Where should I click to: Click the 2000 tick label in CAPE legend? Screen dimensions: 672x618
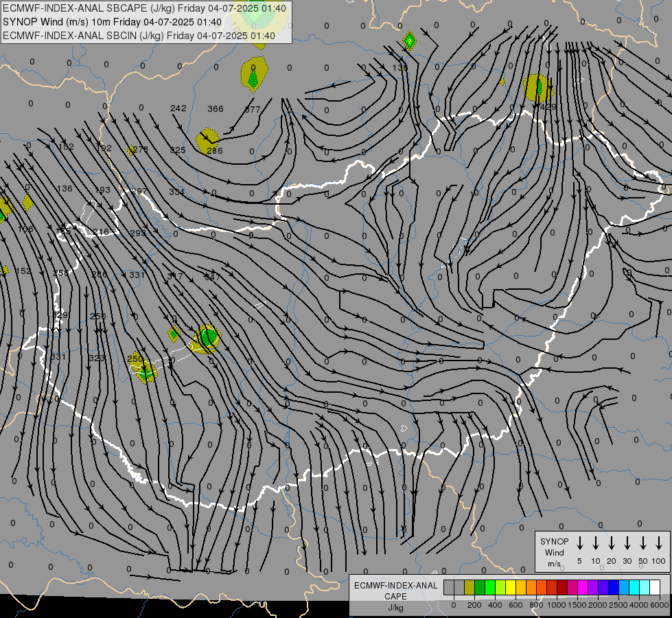tap(598, 605)
